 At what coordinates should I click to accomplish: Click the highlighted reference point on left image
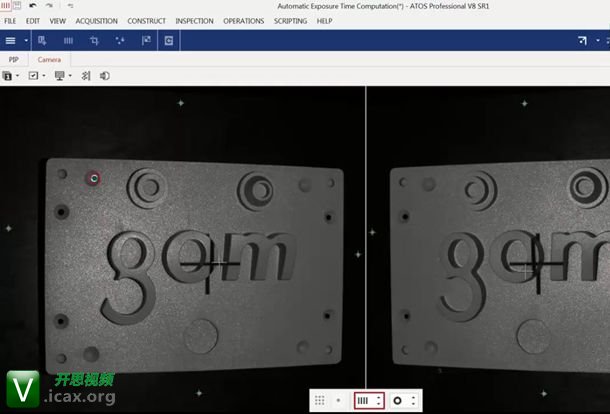[93, 179]
